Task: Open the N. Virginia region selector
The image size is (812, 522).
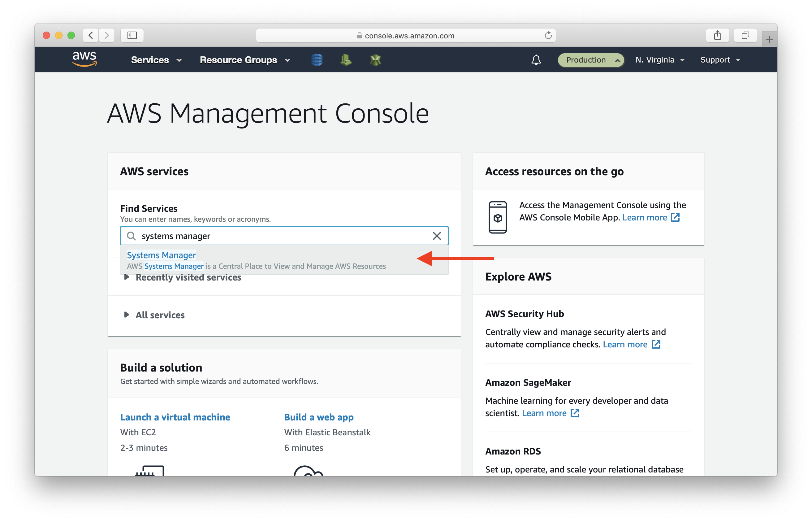Action: pos(660,60)
